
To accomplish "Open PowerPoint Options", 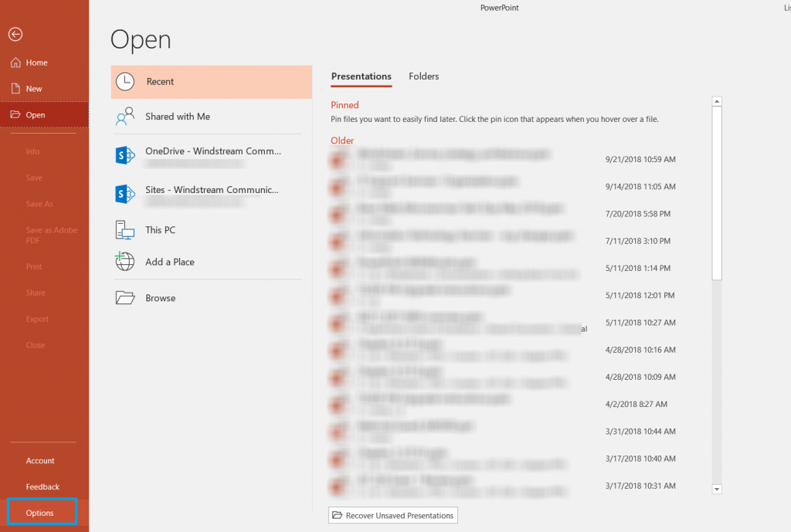I will tap(41, 511).
